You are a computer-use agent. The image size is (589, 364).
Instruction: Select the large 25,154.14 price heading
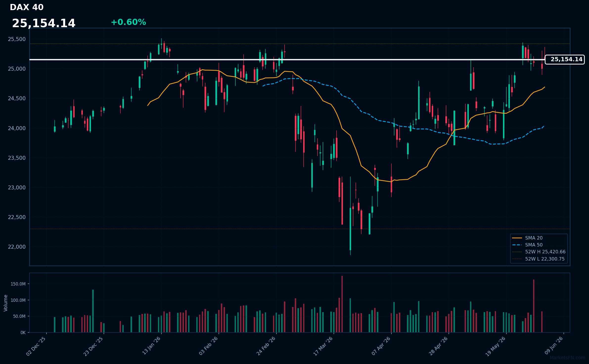pos(44,23)
